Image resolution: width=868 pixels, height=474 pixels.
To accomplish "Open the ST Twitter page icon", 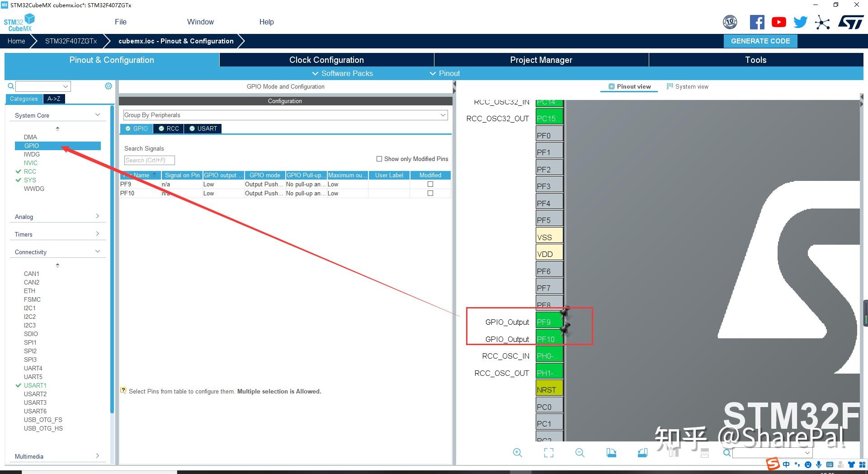I will 801,22.
